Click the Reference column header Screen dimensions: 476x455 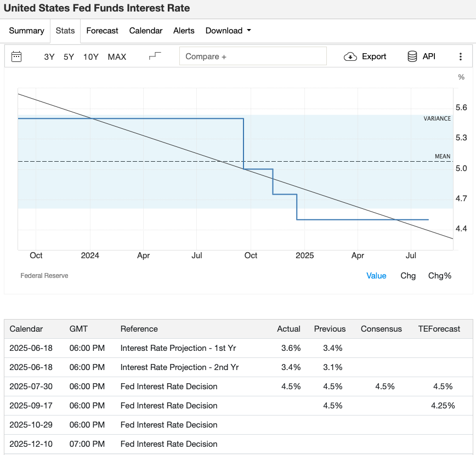(x=139, y=329)
